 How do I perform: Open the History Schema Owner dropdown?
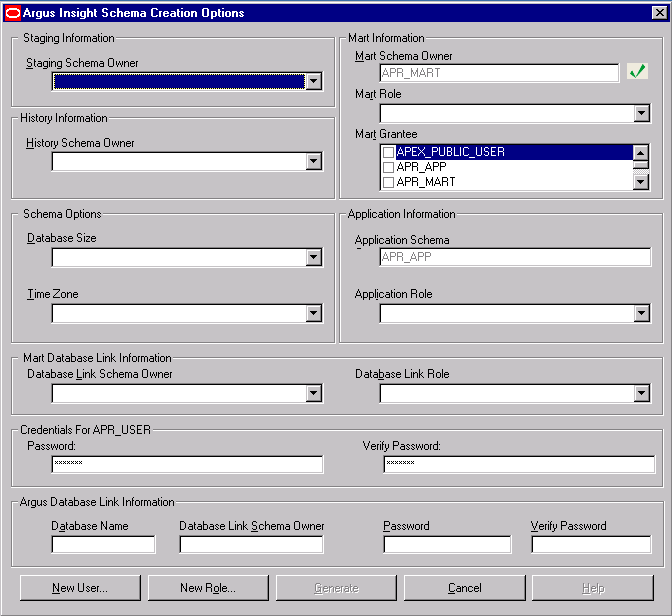coord(314,162)
